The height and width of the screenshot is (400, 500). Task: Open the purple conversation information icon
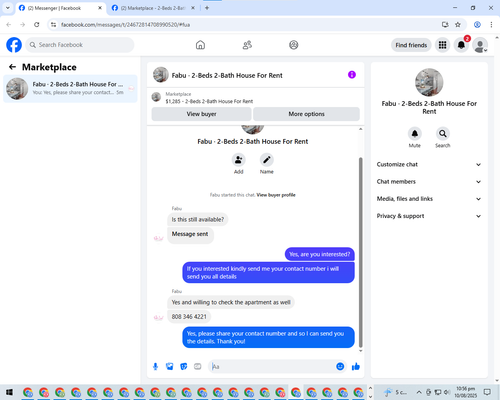[352, 75]
